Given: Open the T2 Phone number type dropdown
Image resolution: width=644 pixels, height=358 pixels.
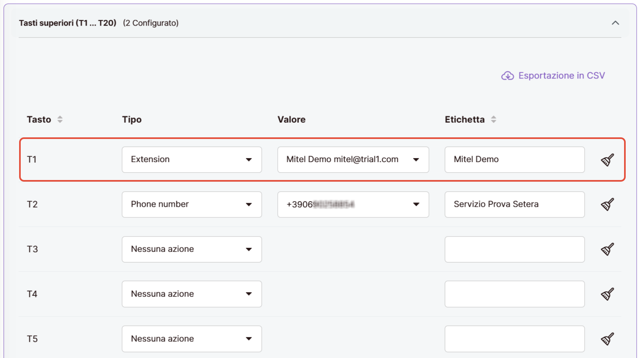Looking at the screenshot, I should pyautogui.click(x=191, y=204).
